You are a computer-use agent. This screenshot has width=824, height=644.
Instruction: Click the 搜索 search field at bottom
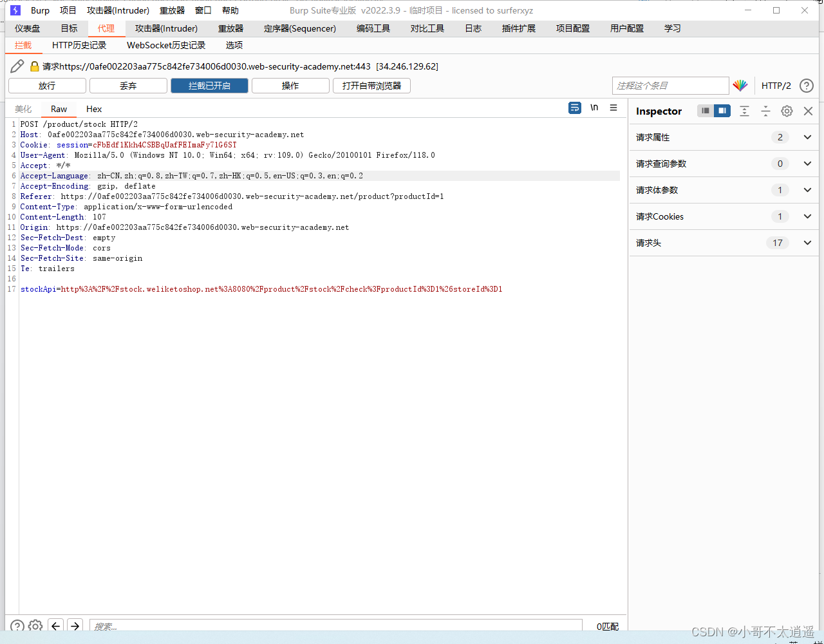tap(335, 627)
